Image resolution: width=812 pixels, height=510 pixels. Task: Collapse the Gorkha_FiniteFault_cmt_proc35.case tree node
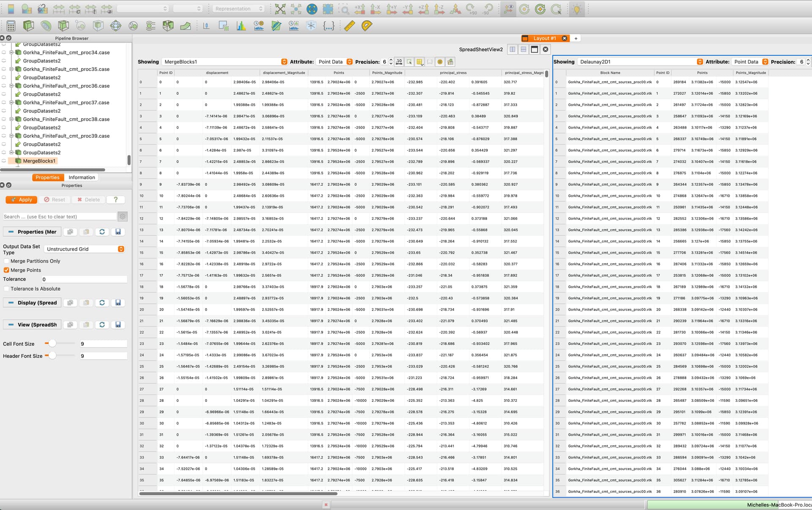[x=12, y=69]
